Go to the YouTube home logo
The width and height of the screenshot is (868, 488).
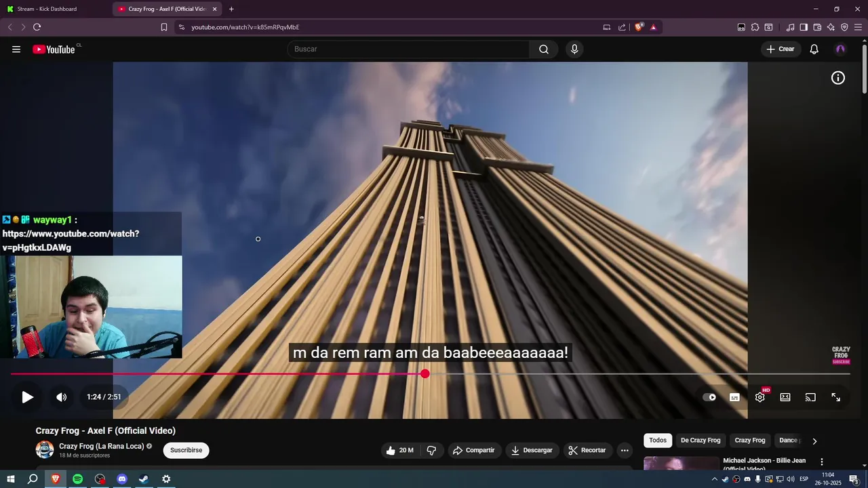54,49
